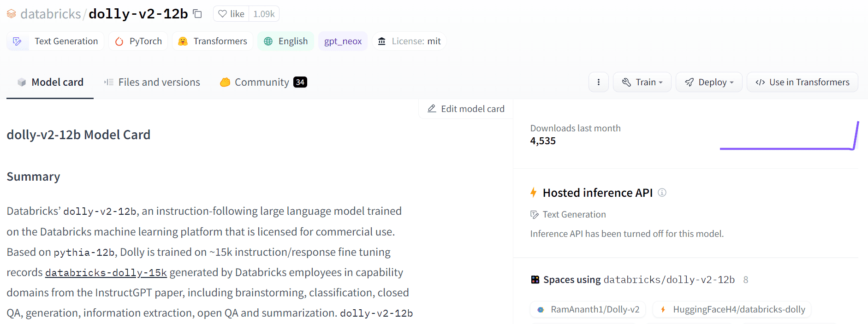The width and height of the screenshot is (868, 324).
Task: Open the databricks organization link
Action: coord(51,14)
